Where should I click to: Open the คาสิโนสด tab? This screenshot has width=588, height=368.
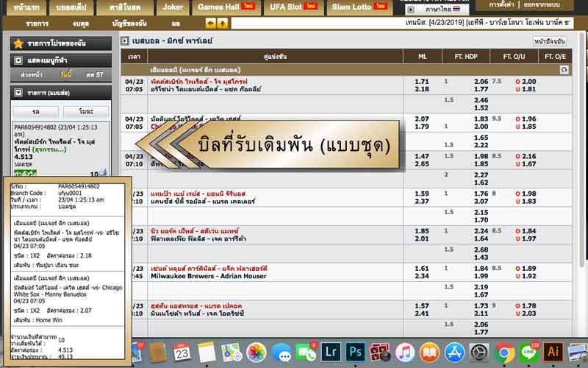(x=125, y=7)
